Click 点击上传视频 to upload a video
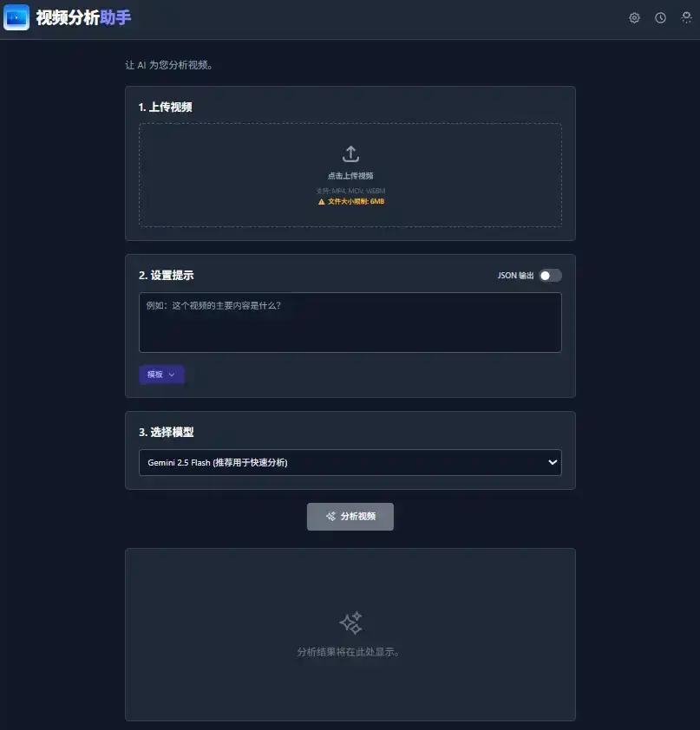The image size is (700, 730). (350, 174)
